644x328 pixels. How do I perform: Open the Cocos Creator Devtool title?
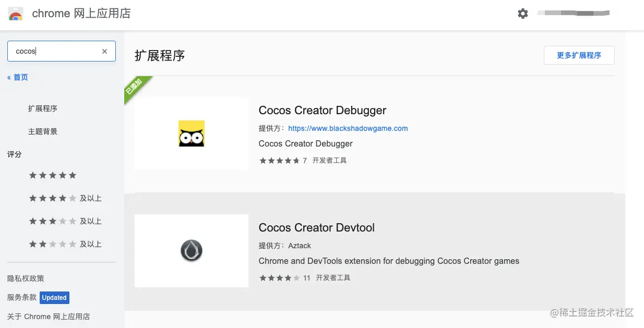point(317,228)
